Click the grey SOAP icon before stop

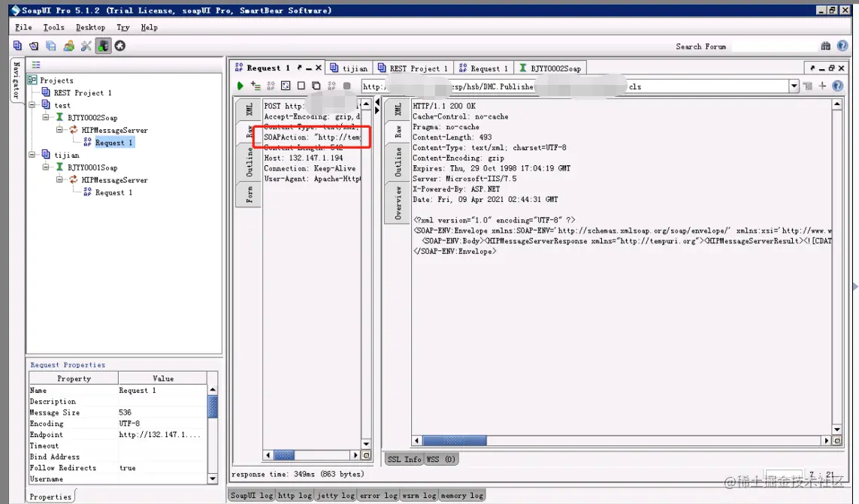pyautogui.click(x=331, y=86)
